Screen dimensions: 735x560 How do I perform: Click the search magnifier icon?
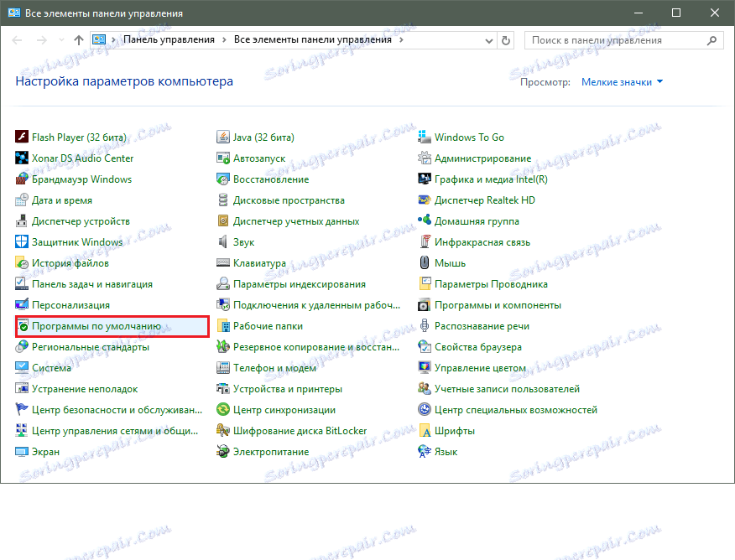tap(712, 40)
